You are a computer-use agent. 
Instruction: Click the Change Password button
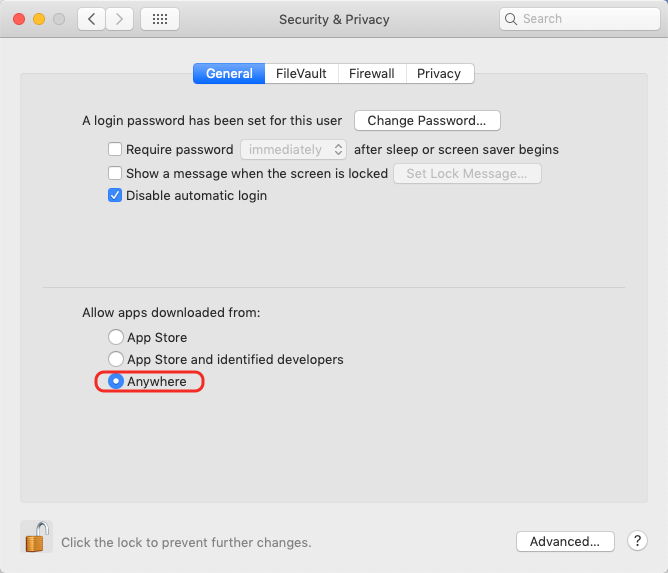[x=427, y=121]
